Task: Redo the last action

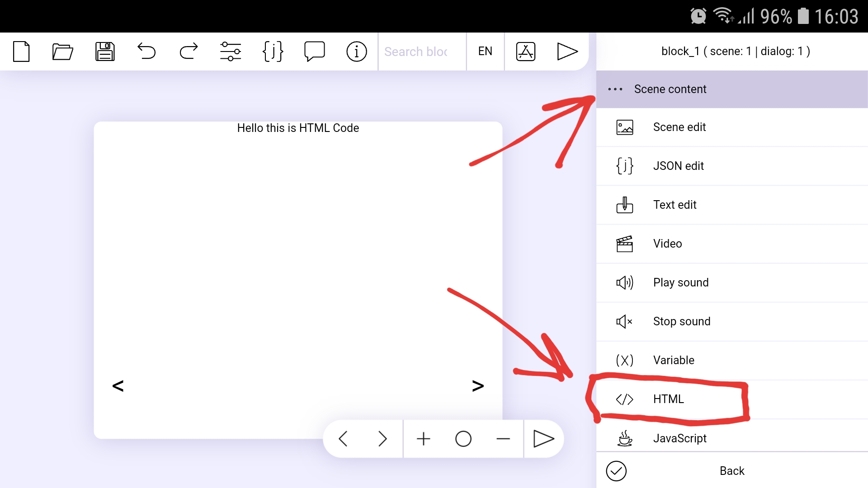Action: (x=189, y=52)
